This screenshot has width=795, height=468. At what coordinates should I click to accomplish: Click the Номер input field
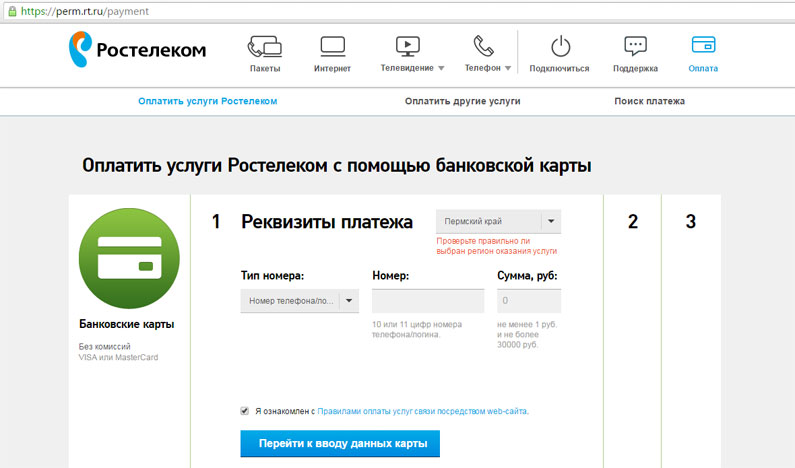tap(427, 301)
